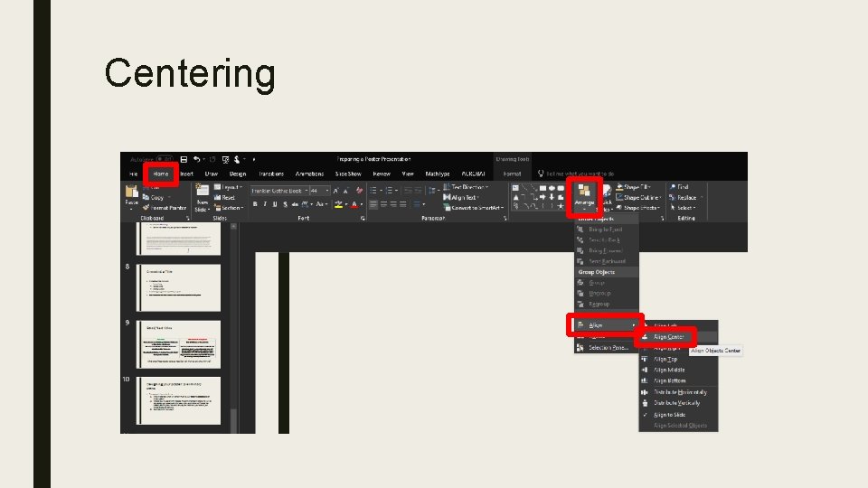Image resolution: width=868 pixels, height=488 pixels.
Task: Open the Text Direction dropdown
Action: 466,187
